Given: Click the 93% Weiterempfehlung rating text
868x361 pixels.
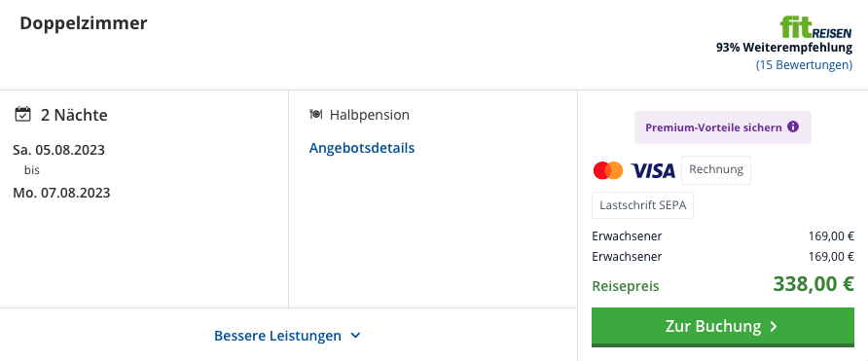Looking at the screenshot, I should coord(784,49).
